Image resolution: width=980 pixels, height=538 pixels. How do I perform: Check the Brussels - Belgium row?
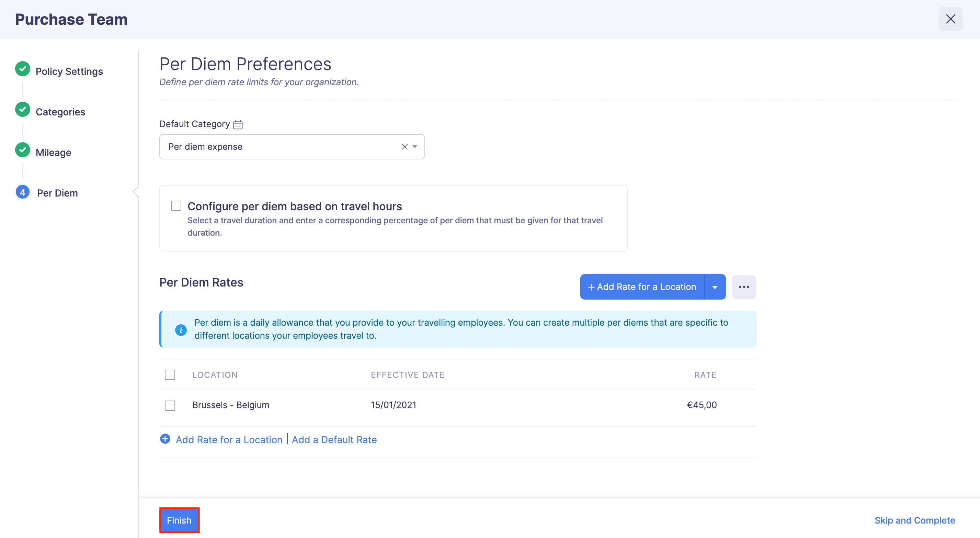170,405
